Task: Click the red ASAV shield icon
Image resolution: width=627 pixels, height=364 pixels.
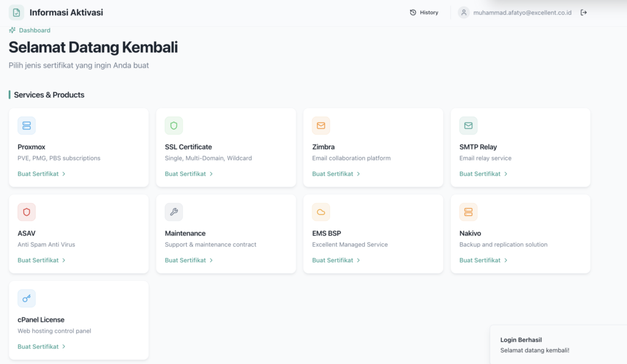Action: tap(26, 212)
